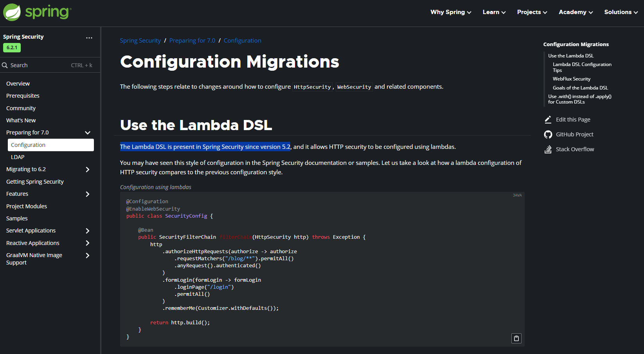Image resolution: width=644 pixels, height=354 pixels.
Task: Open the Prerequisites page
Action: [23, 96]
